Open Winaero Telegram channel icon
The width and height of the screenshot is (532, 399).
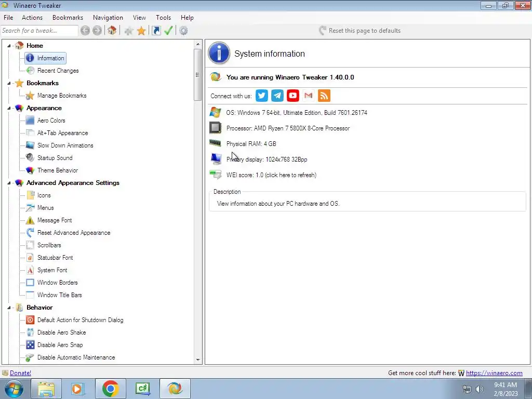pos(277,96)
